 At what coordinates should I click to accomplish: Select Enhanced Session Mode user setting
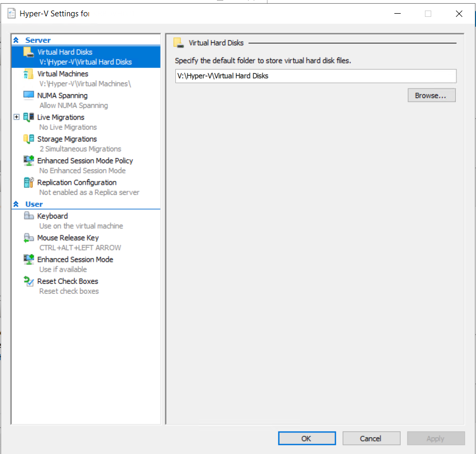(86, 264)
